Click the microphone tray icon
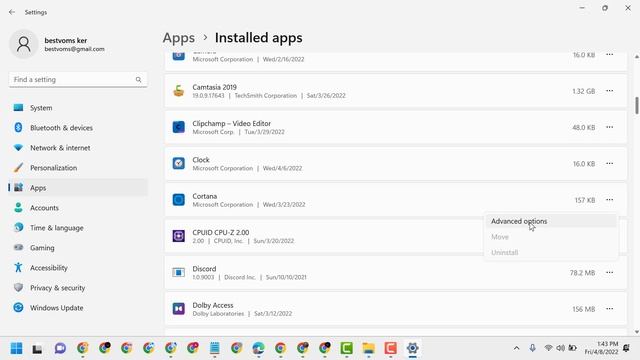 [533, 348]
